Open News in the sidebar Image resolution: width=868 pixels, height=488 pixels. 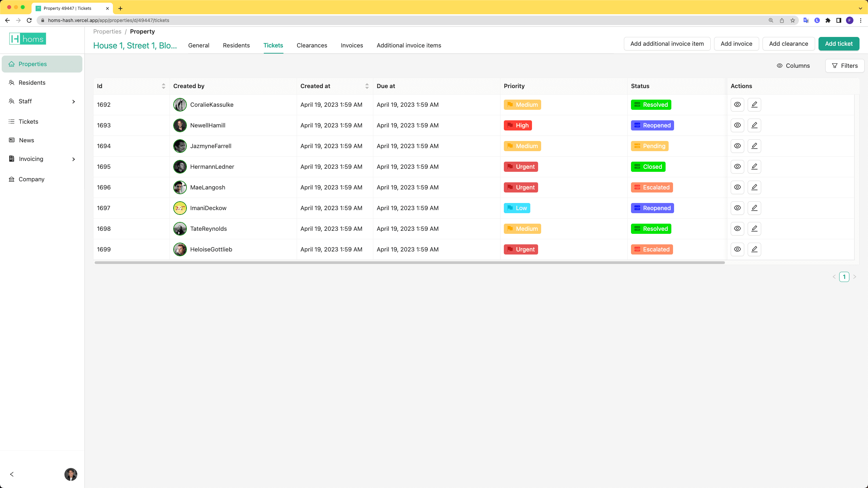click(x=26, y=140)
